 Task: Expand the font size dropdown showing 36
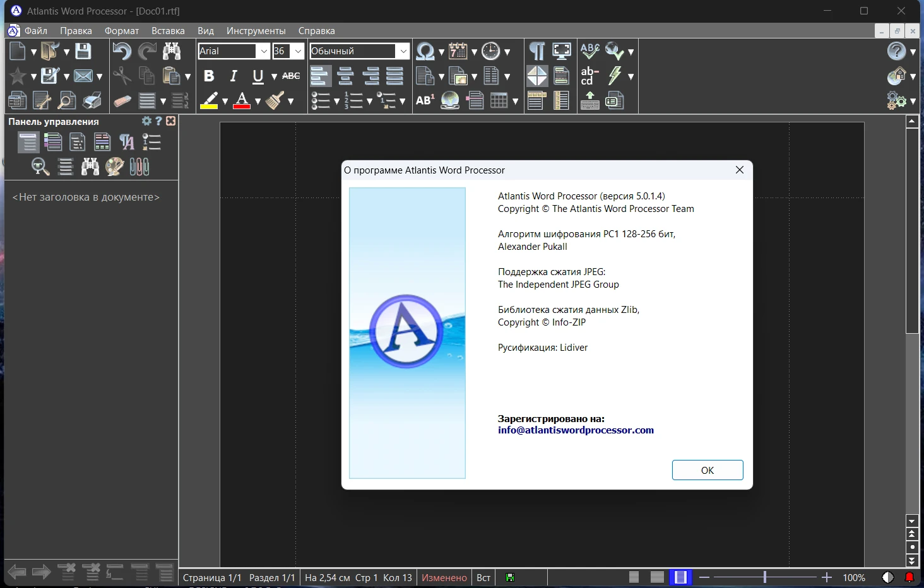point(298,51)
